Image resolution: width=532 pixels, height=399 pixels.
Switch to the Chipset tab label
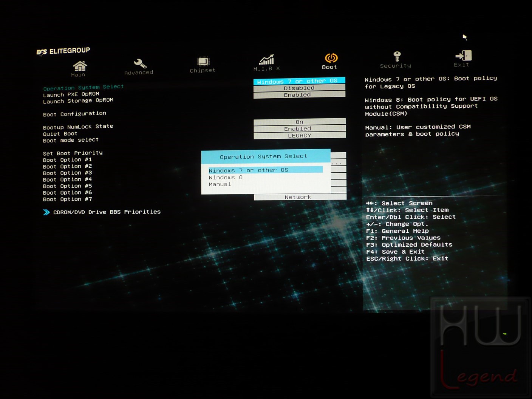tap(203, 70)
